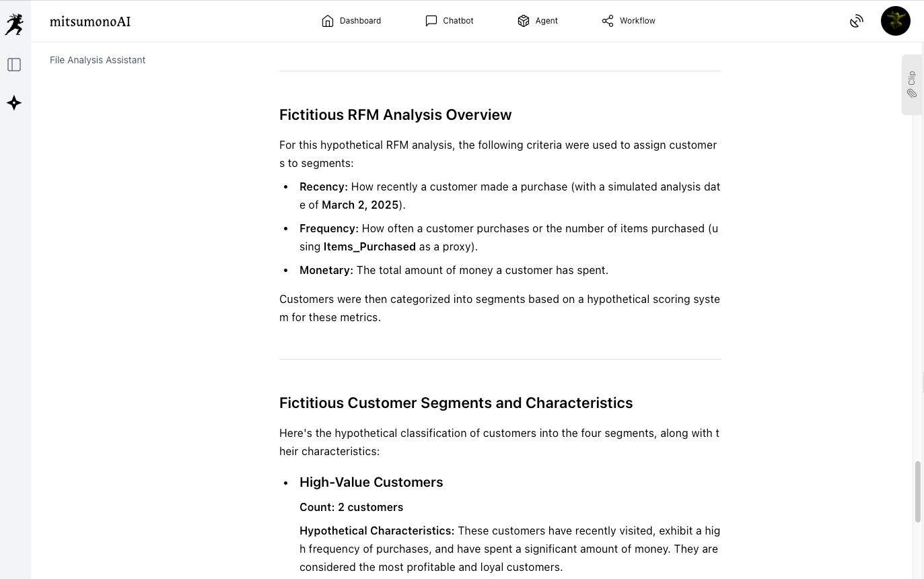
Task: Open the Dashboard menu label
Action: tap(360, 21)
